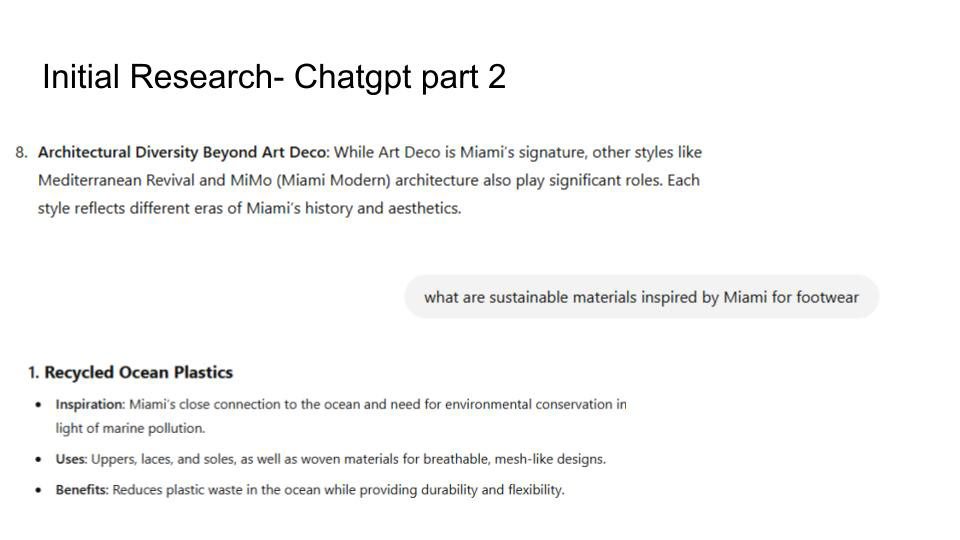Click the 'Inspiration' bullet label
This screenshot has height=540, width=960.
89,405
